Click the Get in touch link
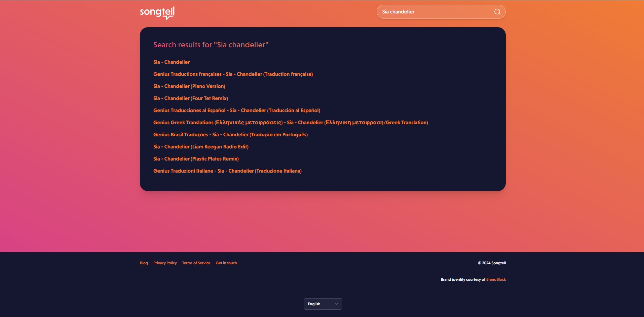 click(x=226, y=263)
